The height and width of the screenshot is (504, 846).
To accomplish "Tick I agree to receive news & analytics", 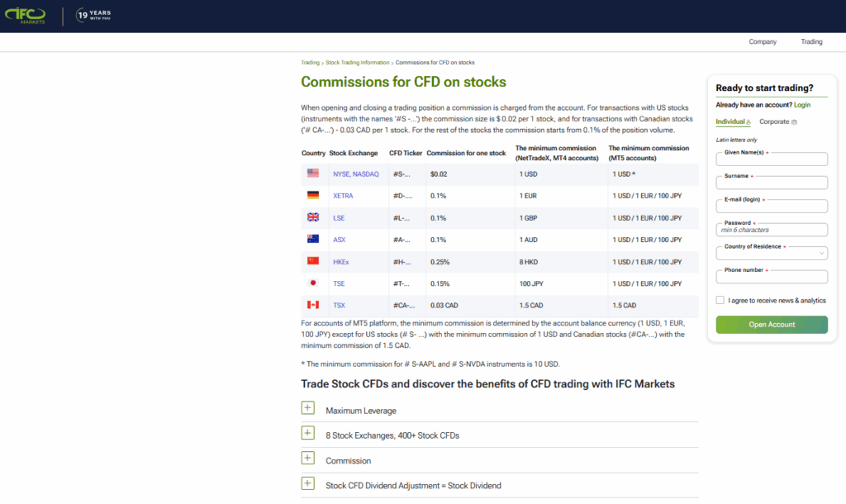I will (x=720, y=300).
